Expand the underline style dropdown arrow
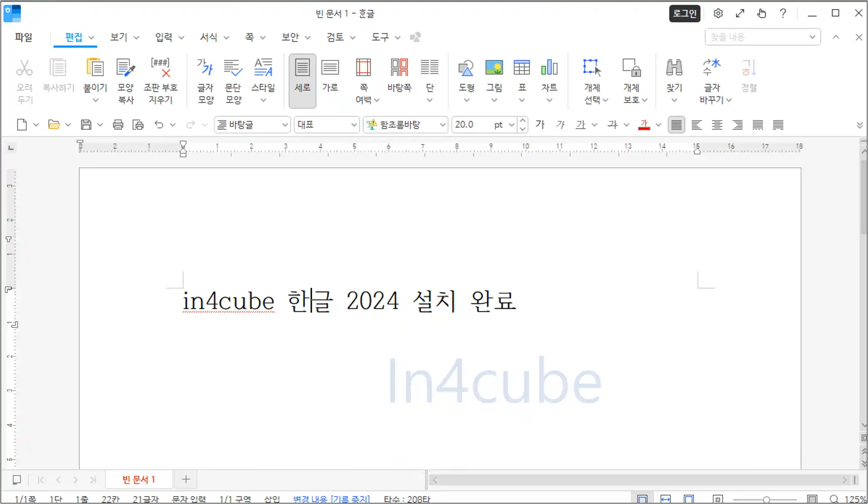Screen dimensions: 868x504 [594, 124]
